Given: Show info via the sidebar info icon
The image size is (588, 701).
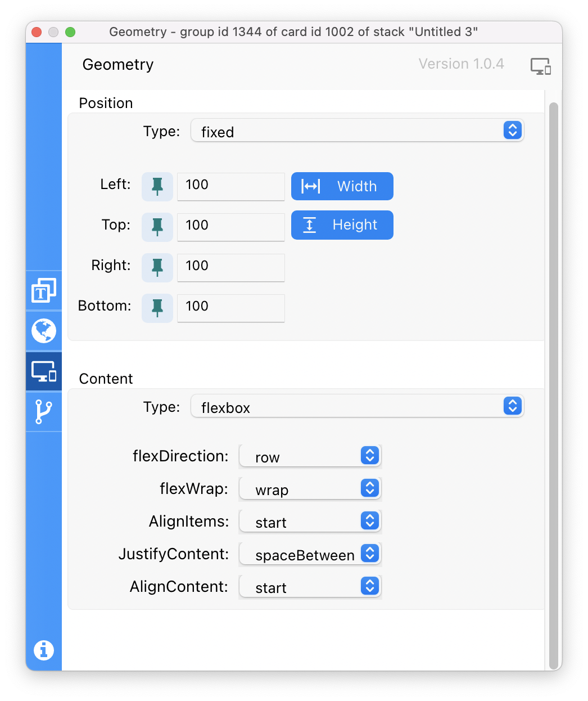Looking at the screenshot, I should [44, 650].
